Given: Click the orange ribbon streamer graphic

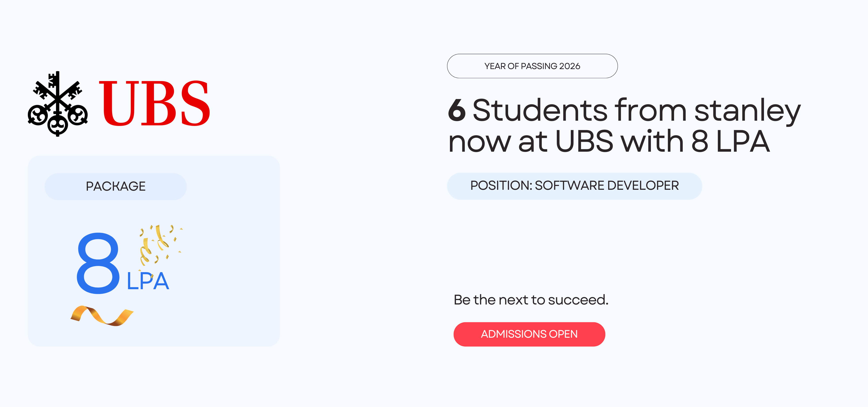Looking at the screenshot, I should (102, 316).
